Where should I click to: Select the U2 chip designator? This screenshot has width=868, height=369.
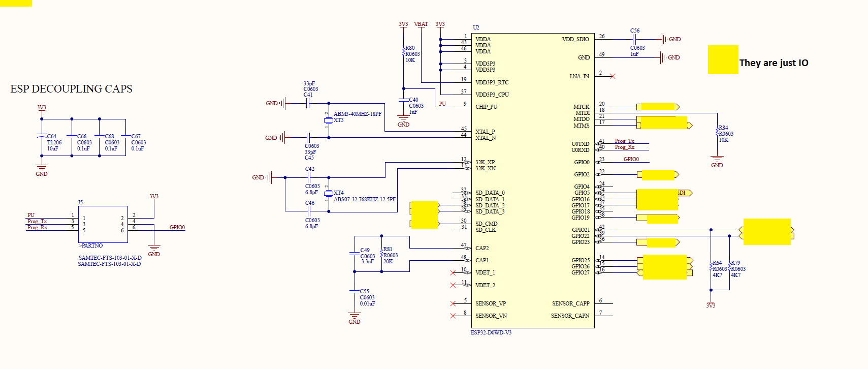click(476, 27)
